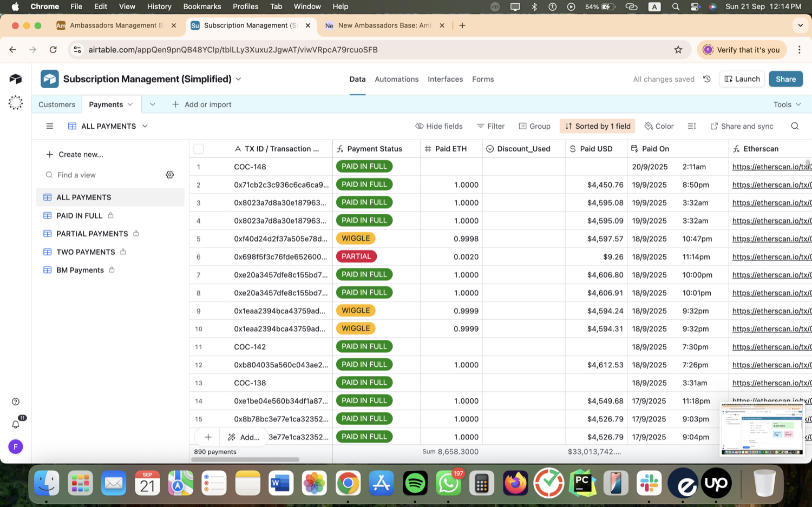Open Sorted by 1 field options
The height and width of the screenshot is (507, 812).
click(598, 126)
